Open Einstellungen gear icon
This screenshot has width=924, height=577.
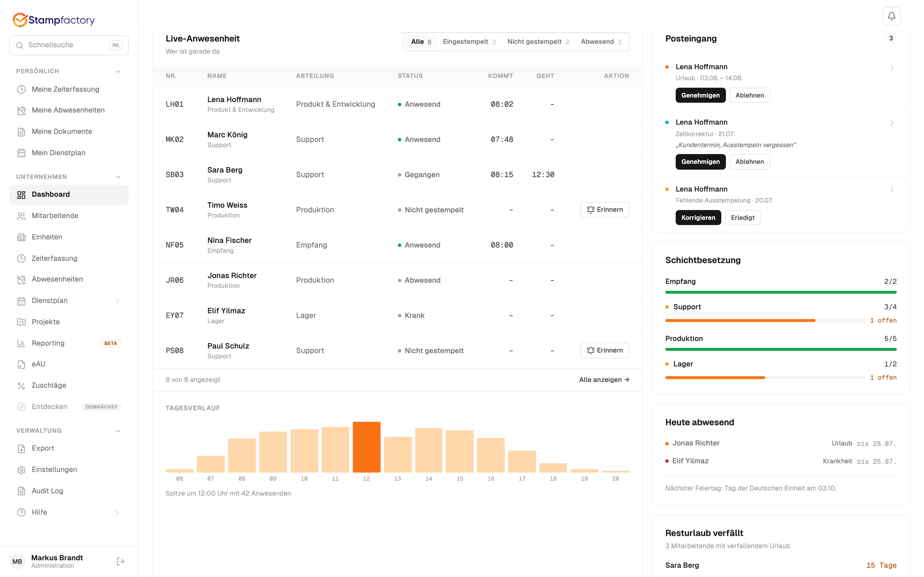click(x=21, y=470)
